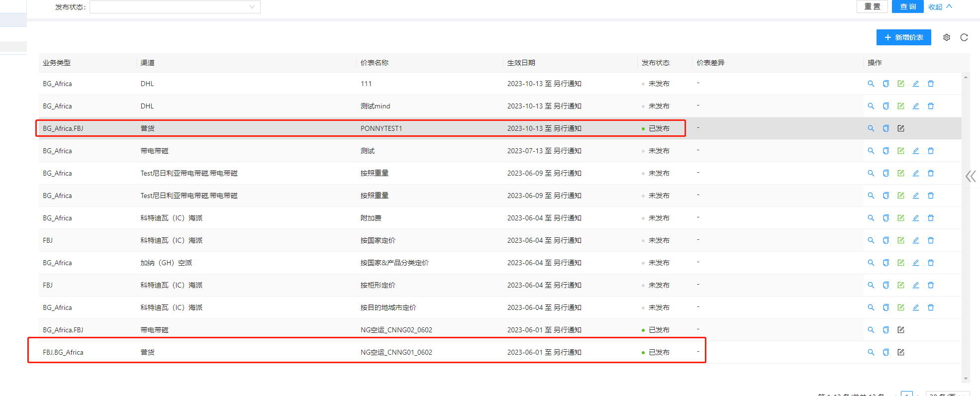
Task: View details of NG空运_CNNG01_0602 row
Action: click(871, 352)
